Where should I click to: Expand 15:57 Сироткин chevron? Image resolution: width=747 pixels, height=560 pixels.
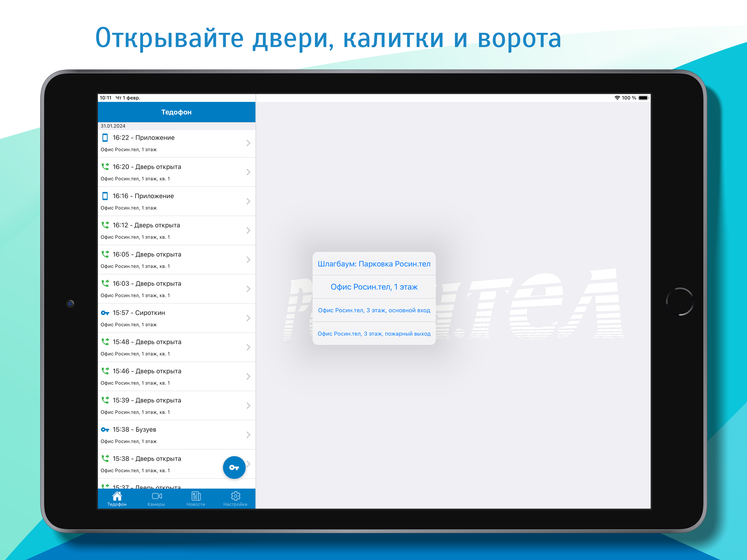pyautogui.click(x=248, y=318)
